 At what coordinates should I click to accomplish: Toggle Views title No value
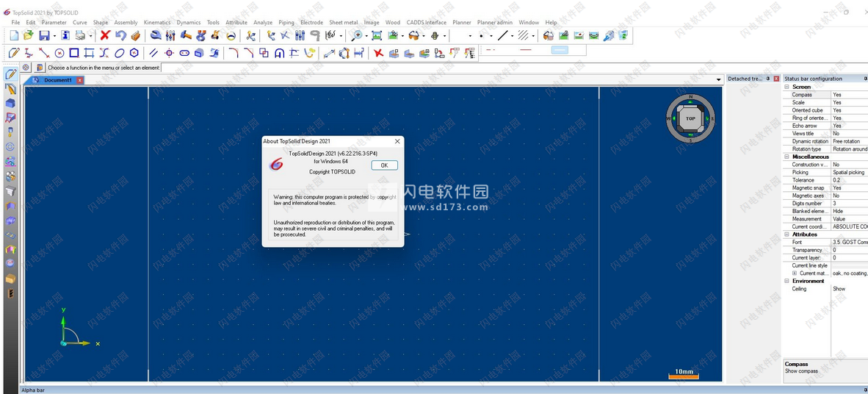[850, 134]
